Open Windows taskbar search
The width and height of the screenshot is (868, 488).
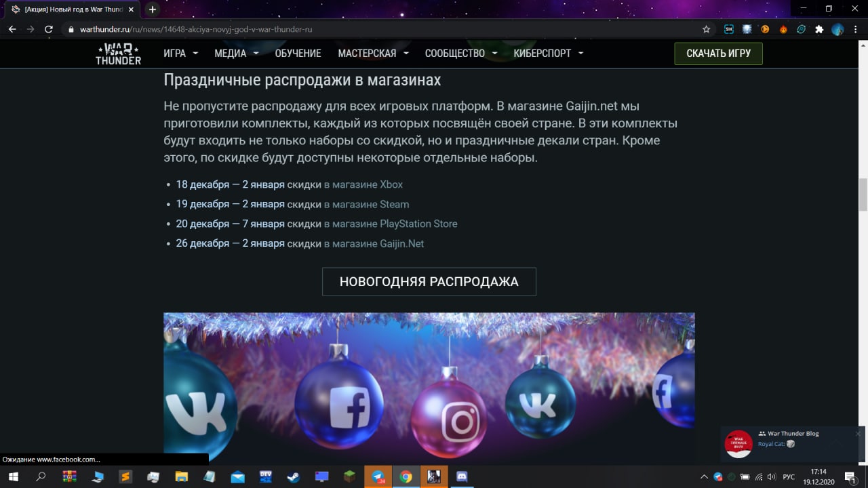[41, 476]
